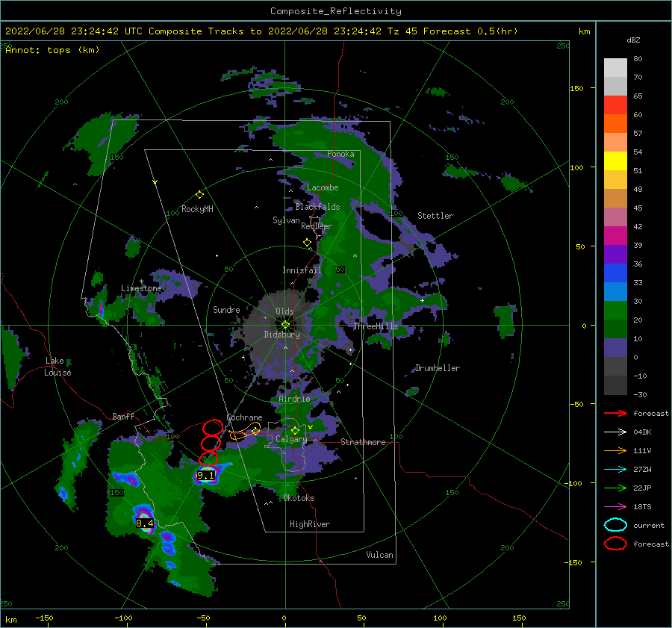Click the ThreeHills label
The height and width of the screenshot is (628, 672).
point(376,326)
